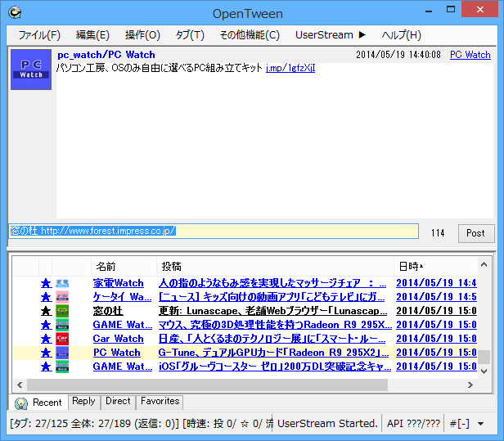Screen dimensions: 504x441
Task: Select post マウス、究極の3D処理性能
Action: [x=275, y=325]
